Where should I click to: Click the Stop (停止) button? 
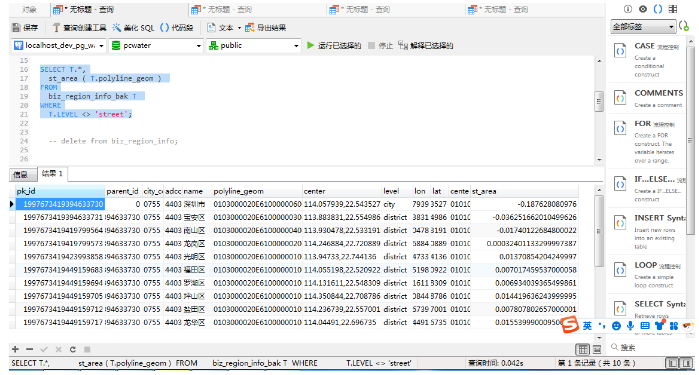click(380, 45)
